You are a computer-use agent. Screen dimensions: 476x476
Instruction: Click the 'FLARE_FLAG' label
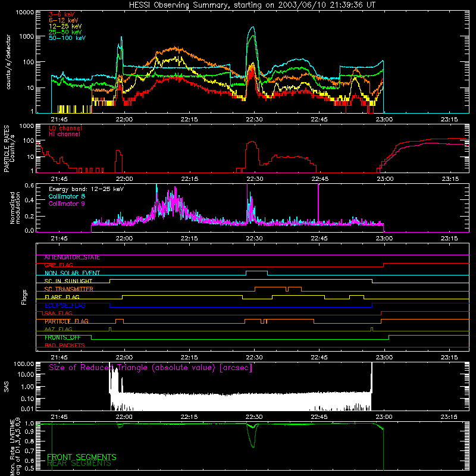[x=62, y=297]
